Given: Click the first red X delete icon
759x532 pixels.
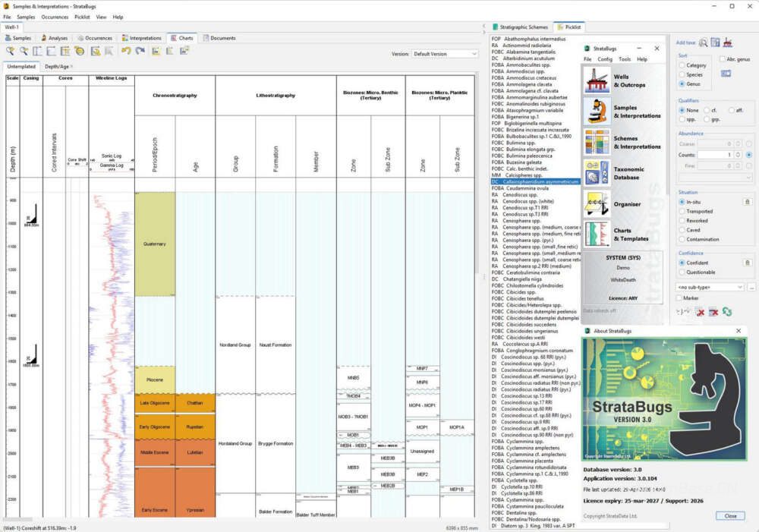Looking at the screenshot, I should tap(700, 312).
